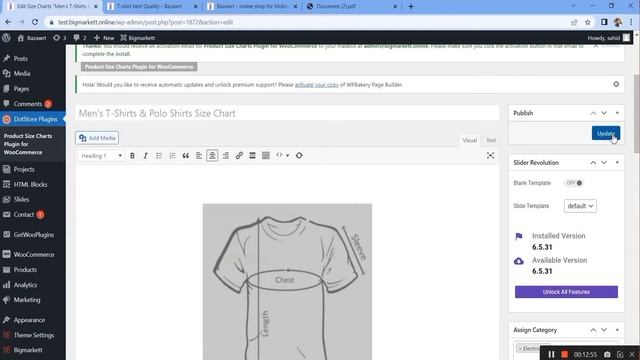Insert a bulleted list
The height and width of the screenshot is (360, 640).
coord(159,156)
